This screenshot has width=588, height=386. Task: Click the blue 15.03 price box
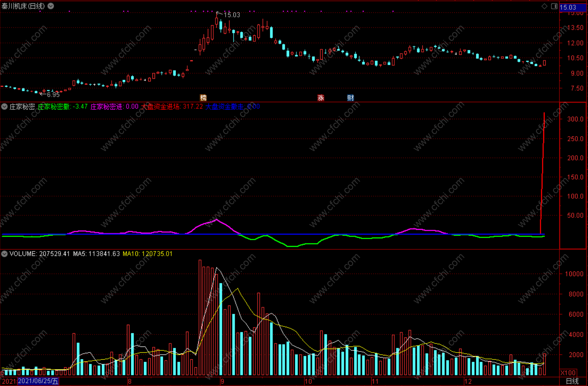pos(573,8)
